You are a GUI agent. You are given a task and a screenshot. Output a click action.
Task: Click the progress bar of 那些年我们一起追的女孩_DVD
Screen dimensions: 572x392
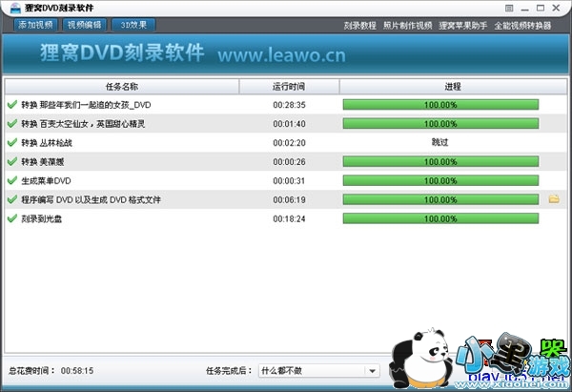tap(440, 105)
